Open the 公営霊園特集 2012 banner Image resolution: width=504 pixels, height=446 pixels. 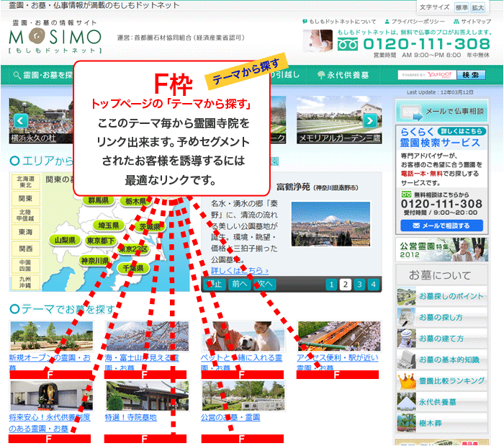pyautogui.click(x=442, y=250)
